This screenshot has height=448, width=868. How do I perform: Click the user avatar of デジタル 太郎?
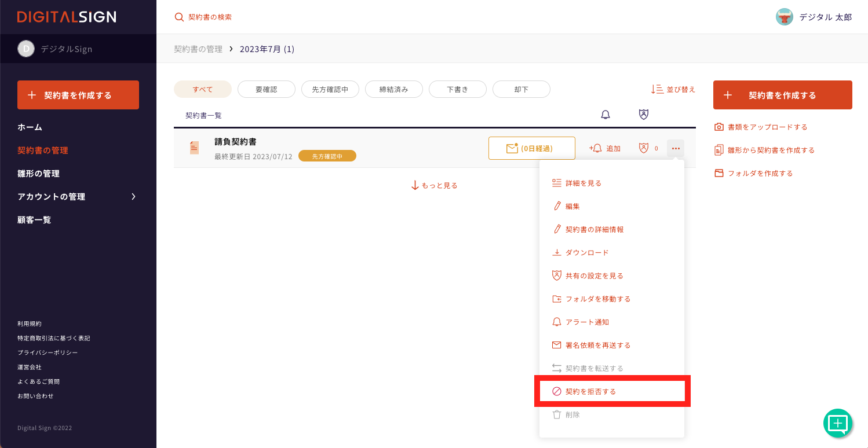point(784,17)
